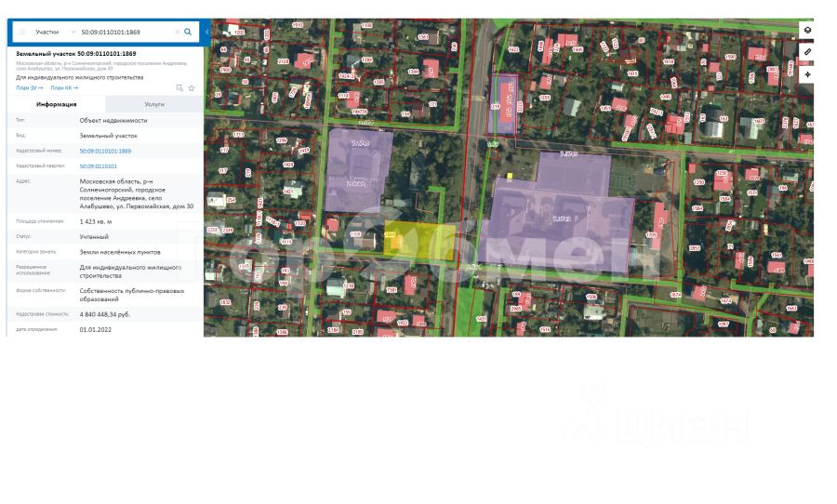The width and height of the screenshot is (837, 504).
Task: Click the value Земли населённых пунктов
Action: [120, 252]
